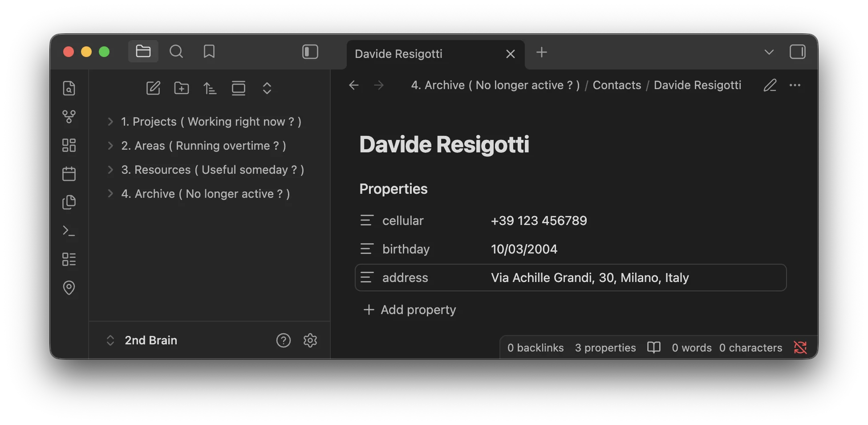Open the file explorer tab icon
The height and width of the screenshot is (425, 868).
click(143, 52)
